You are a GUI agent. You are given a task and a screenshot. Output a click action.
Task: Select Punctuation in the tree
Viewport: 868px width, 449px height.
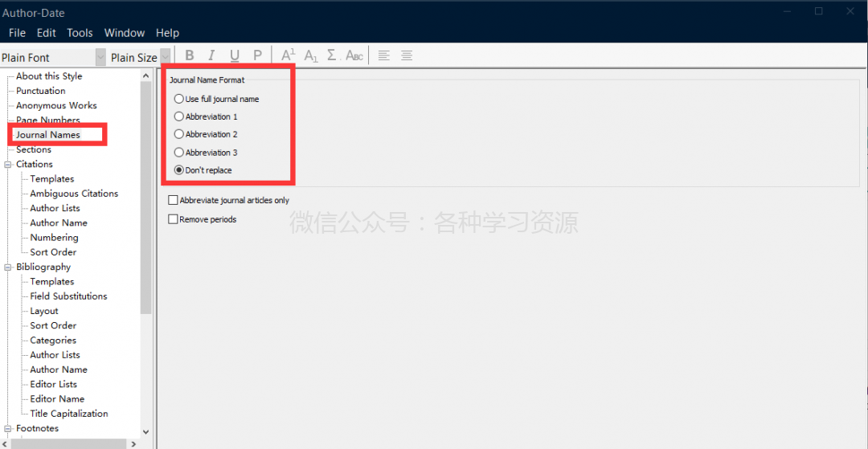click(40, 91)
